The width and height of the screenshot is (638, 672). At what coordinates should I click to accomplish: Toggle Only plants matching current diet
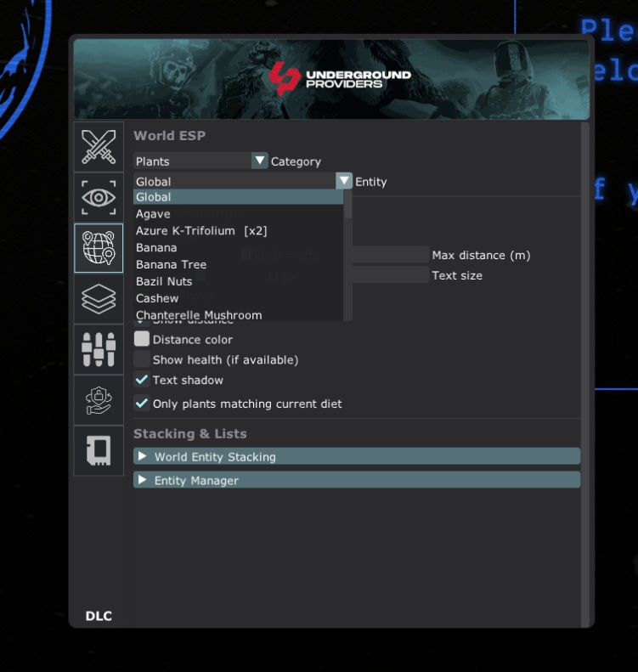click(141, 404)
